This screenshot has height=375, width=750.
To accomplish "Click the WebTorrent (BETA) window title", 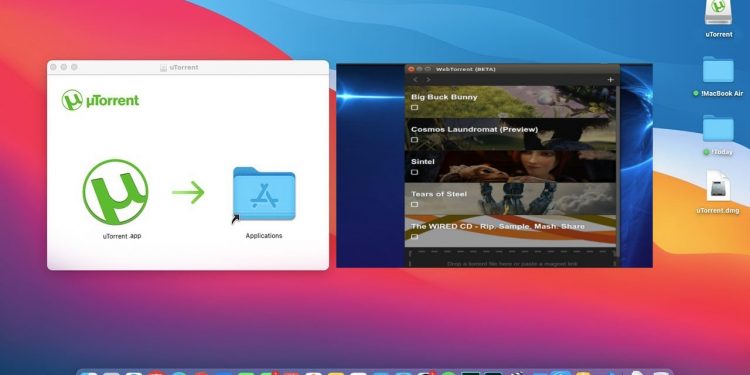I will point(465,69).
